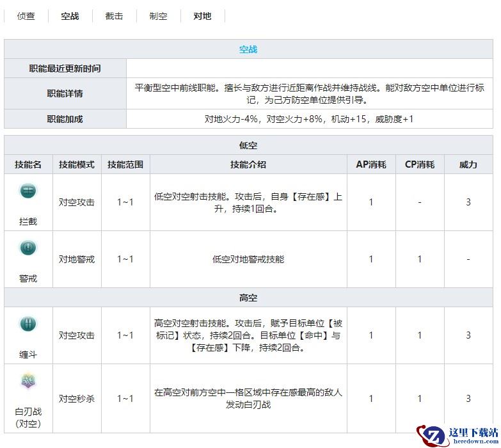Switch to the 侦查 tab
The height and width of the screenshot is (448, 501).
(26, 16)
